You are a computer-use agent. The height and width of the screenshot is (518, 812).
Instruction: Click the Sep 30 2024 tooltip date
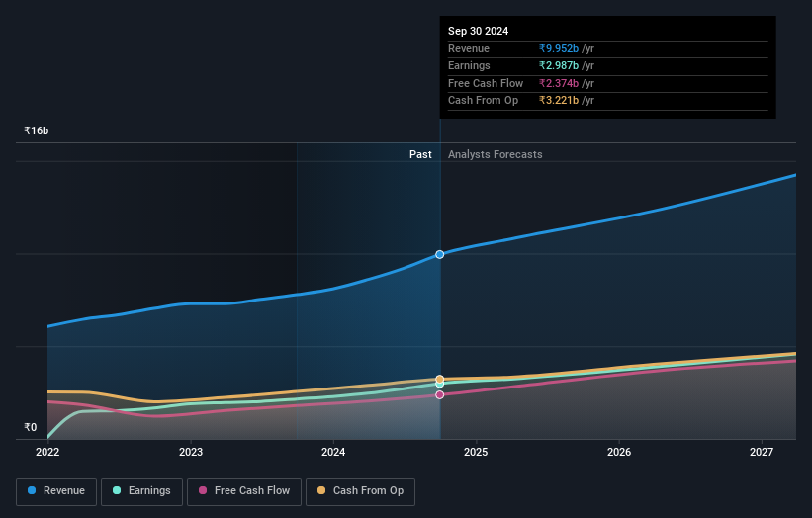[x=478, y=31]
